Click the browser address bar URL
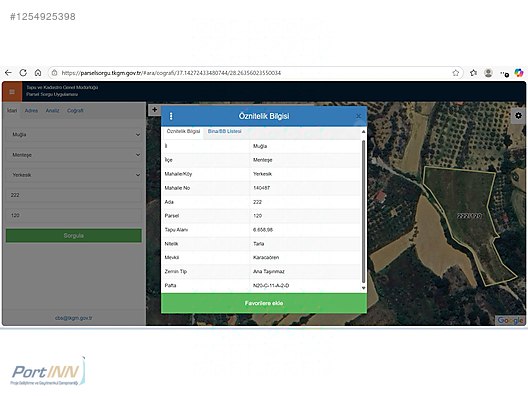 (x=171, y=73)
